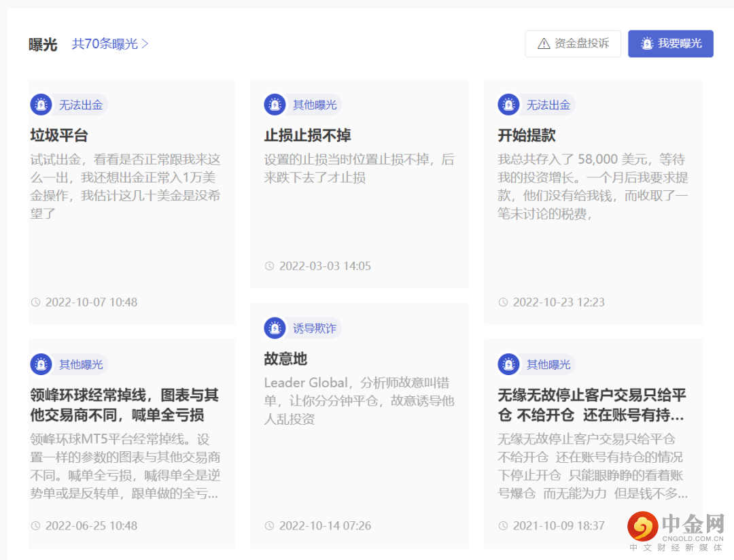734x560 pixels.
Task: Select the siren icon on the 诱导欺诈 badge
Action: pos(275,328)
